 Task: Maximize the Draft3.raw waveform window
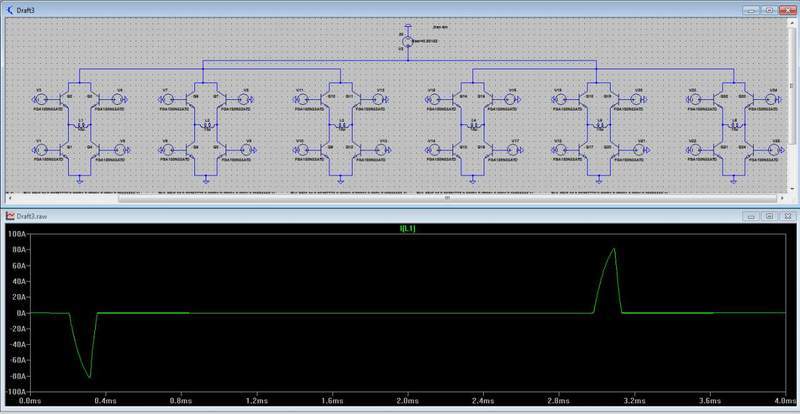click(x=769, y=215)
